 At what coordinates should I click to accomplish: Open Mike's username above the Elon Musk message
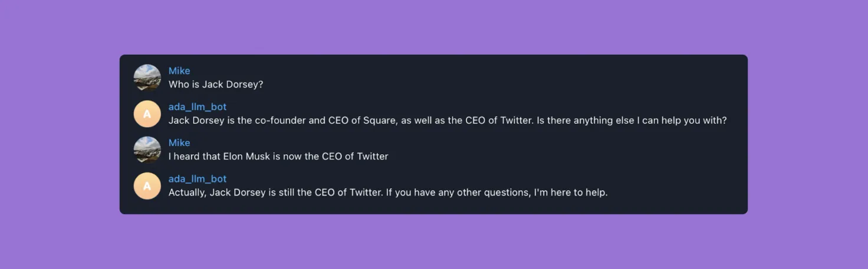point(179,142)
